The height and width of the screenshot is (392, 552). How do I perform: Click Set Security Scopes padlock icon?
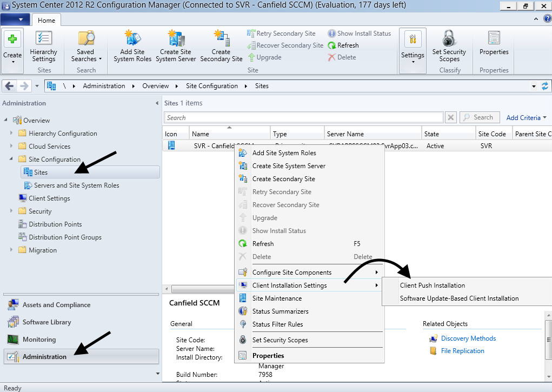[x=449, y=39]
